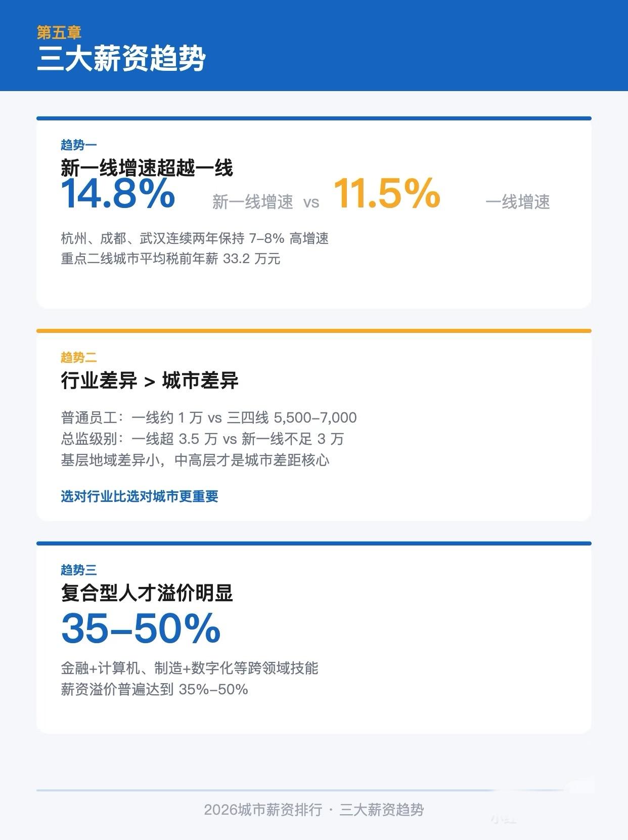
Task: Click the 一线增速 caption on right
Action: 517,202
